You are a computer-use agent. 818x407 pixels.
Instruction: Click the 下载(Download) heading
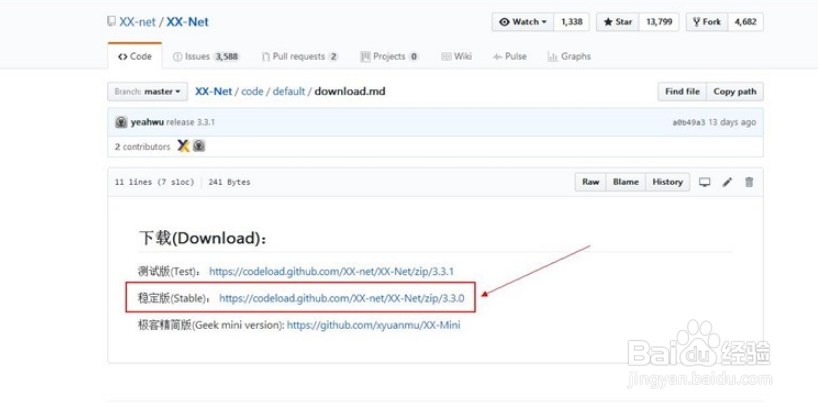[x=203, y=238]
